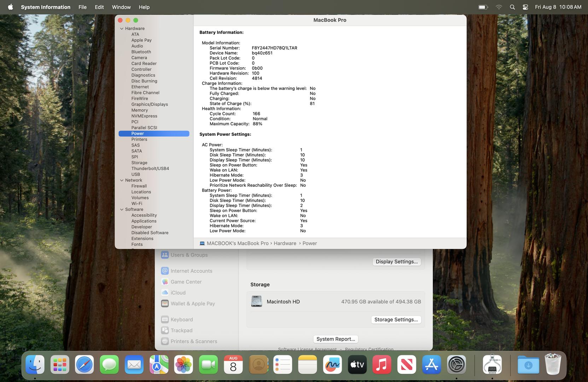The width and height of the screenshot is (588, 382).
Task: Open App Store in Dock
Action: click(431, 364)
